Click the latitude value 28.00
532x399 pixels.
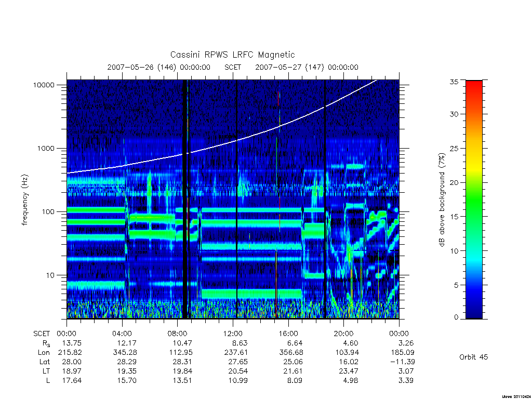tap(72, 362)
